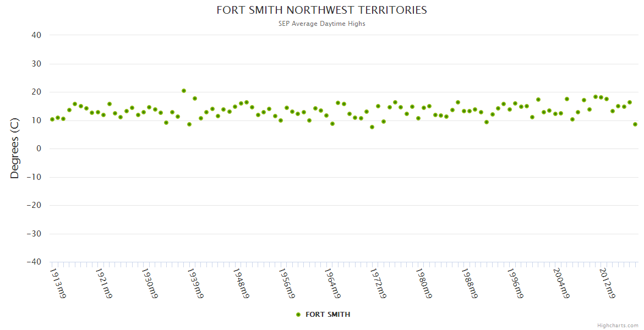Select the highest data point above 20 degrees

(x=184, y=91)
